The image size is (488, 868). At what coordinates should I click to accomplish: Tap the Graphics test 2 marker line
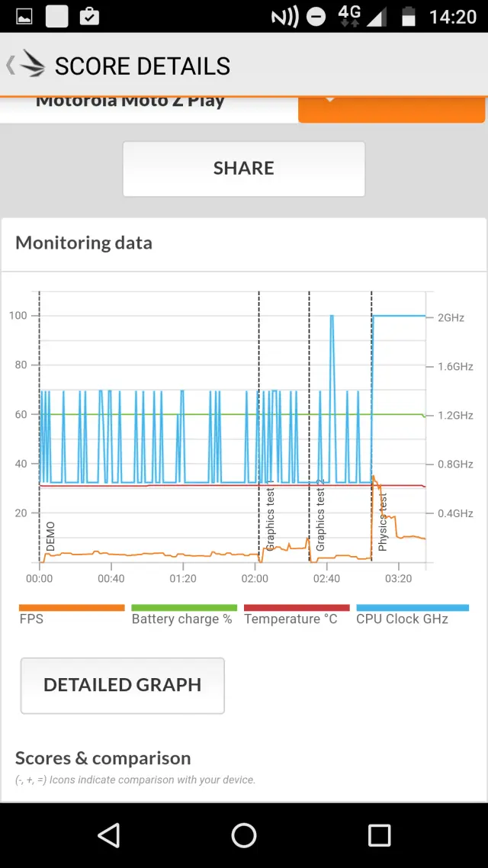click(309, 427)
